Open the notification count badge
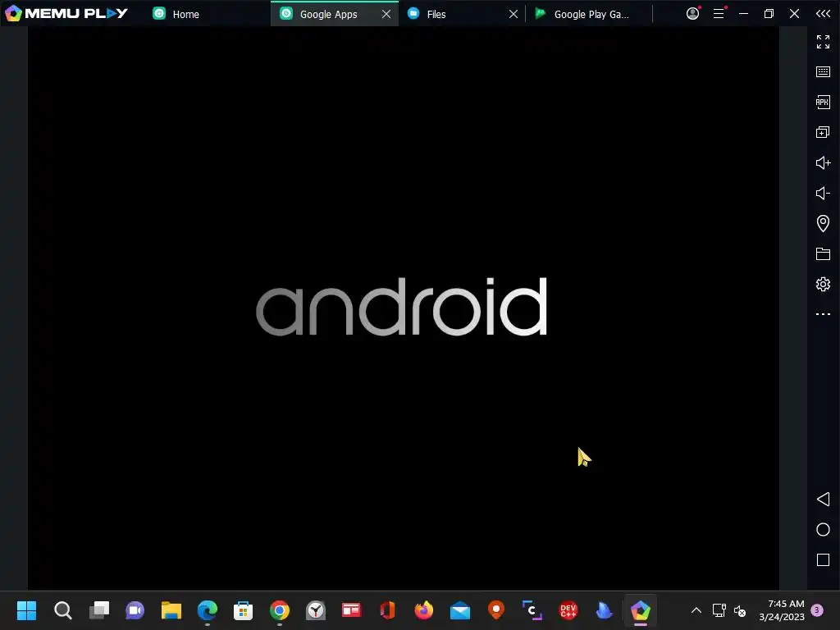 click(x=817, y=610)
